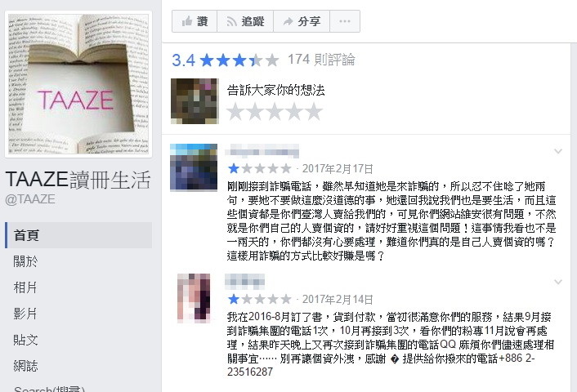Rate four stars in your review

click(x=294, y=112)
